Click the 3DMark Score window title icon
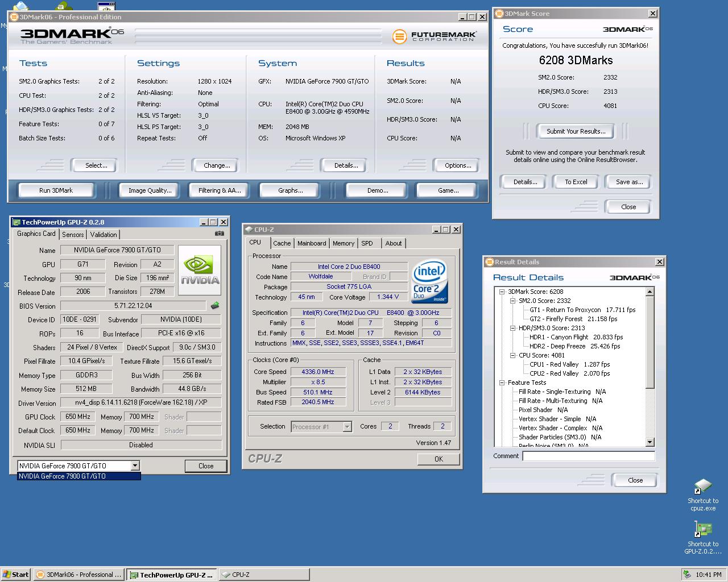 pyautogui.click(x=499, y=14)
